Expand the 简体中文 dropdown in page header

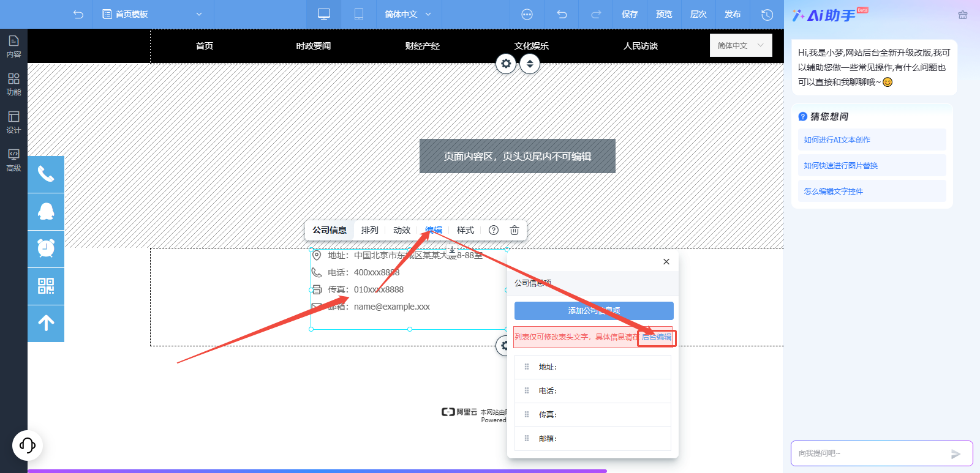pyautogui.click(x=741, y=45)
